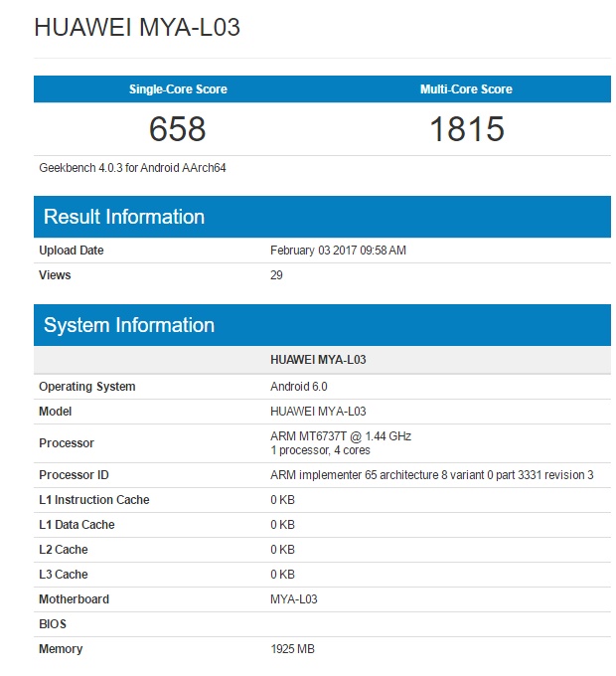Click the ARM MT6737T processor value

(x=341, y=436)
